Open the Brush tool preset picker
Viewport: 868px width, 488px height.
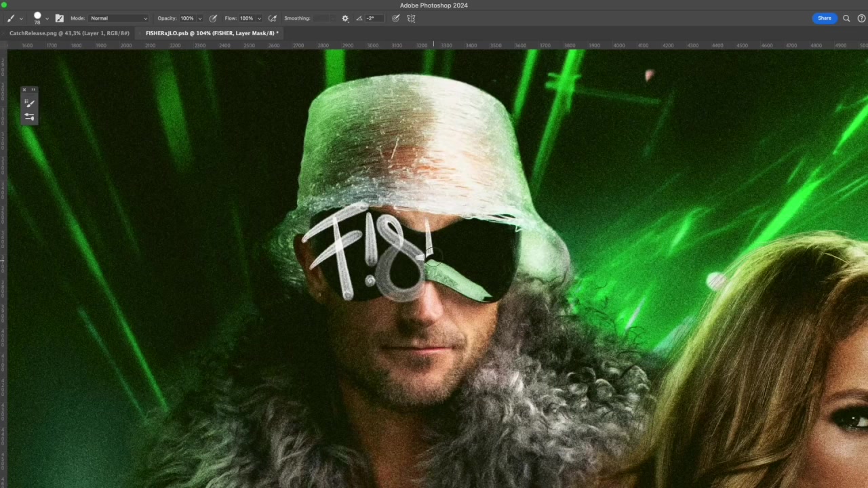point(11,18)
